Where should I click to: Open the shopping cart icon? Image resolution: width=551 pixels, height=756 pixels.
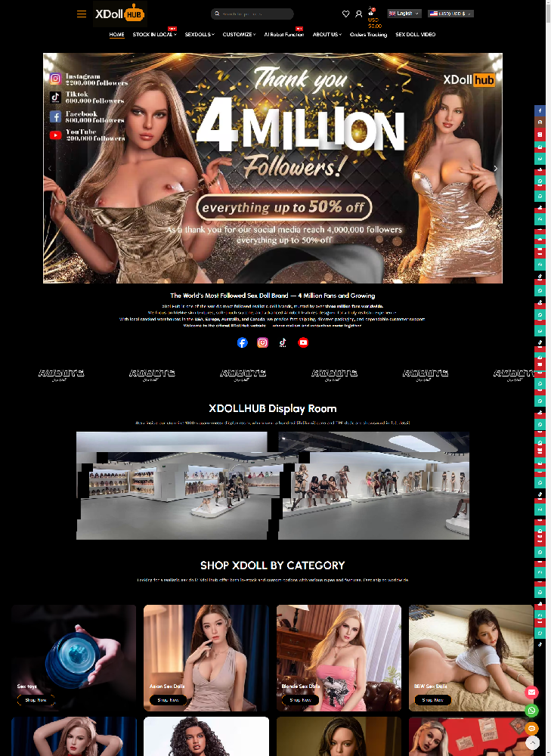(x=371, y=13)
